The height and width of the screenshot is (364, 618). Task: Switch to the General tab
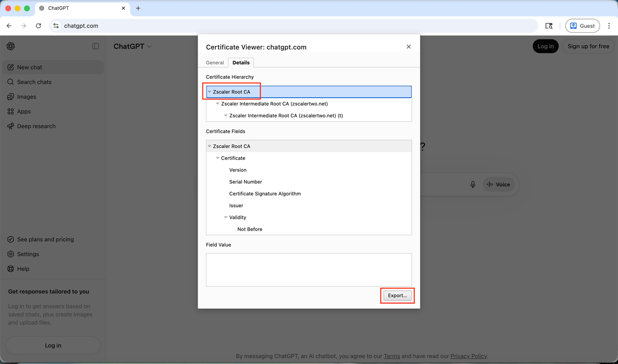[215, 63]
